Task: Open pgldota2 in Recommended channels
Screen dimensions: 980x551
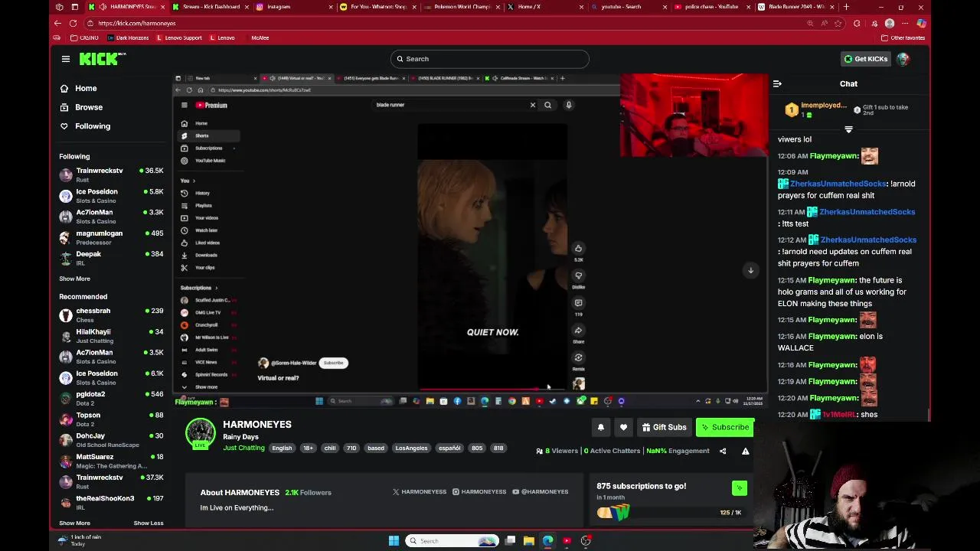Action: (x=112, y=398)
